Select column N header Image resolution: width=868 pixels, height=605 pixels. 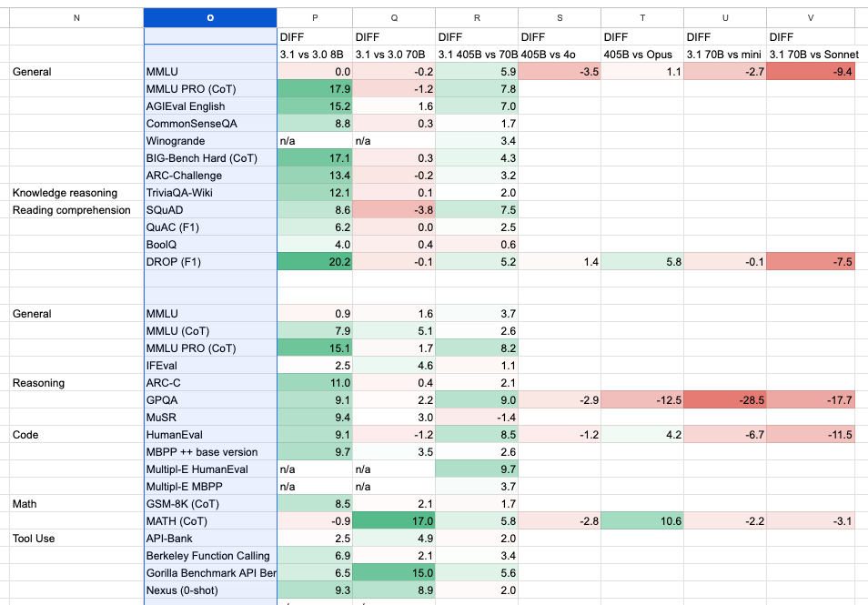click(x=76, y=17)
